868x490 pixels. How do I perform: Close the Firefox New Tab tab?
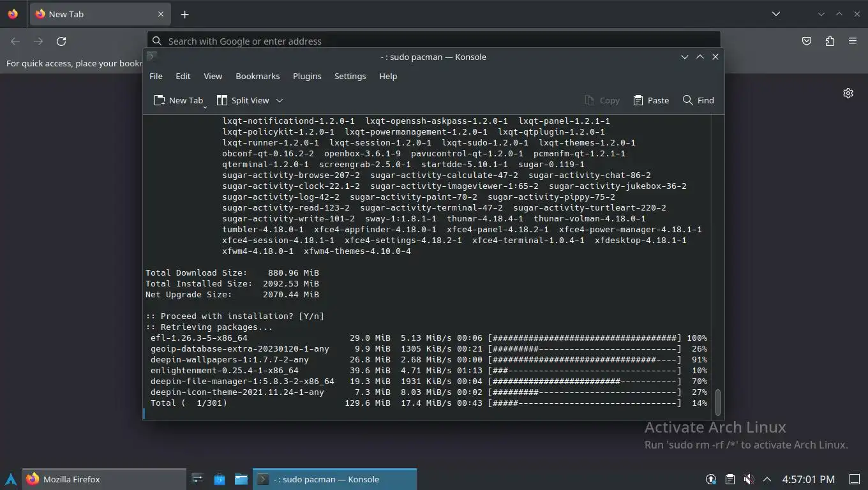tap(161, 14)
